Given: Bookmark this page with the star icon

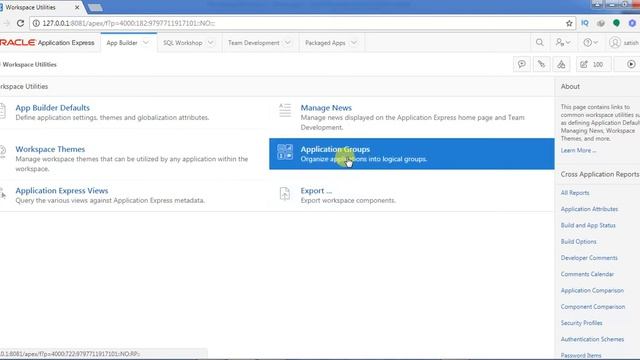Looking at the screenshot, I should [569, 23].
